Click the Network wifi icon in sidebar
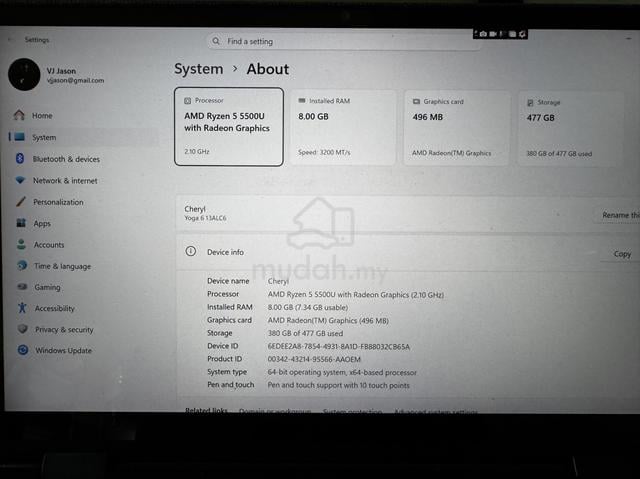Screen dimensions: 640x479 (20, 180)
